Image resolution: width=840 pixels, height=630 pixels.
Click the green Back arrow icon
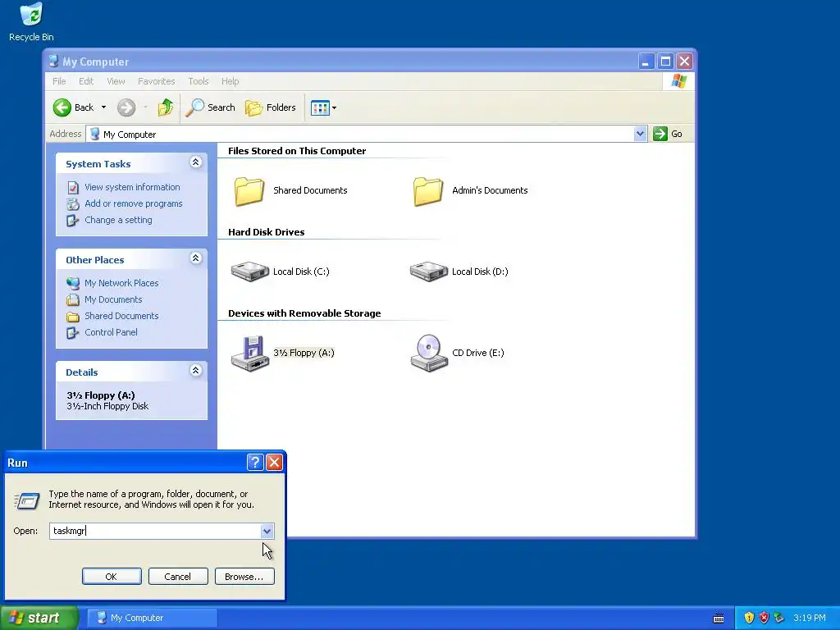click(62, 107)
